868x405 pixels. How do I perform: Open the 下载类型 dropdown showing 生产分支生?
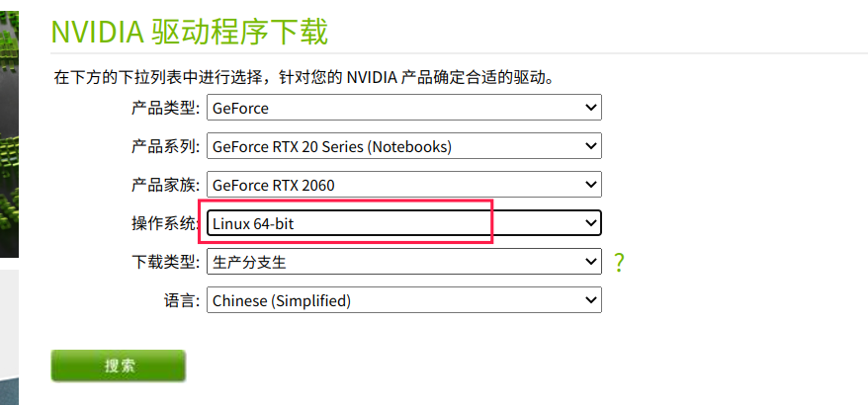(403, 262)
